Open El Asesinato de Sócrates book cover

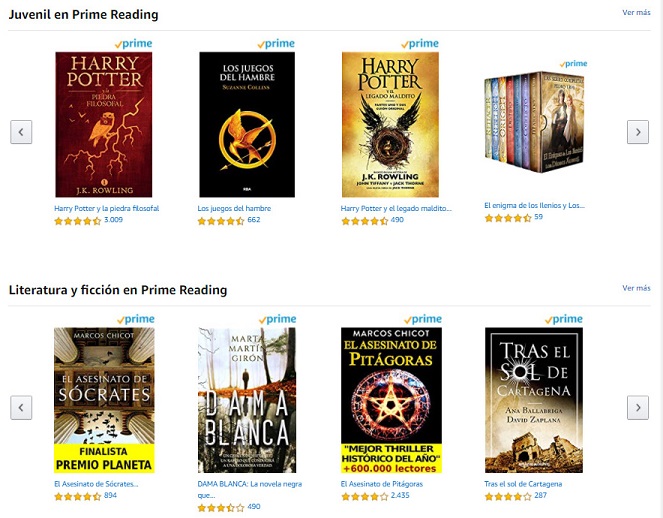[104, 400]
